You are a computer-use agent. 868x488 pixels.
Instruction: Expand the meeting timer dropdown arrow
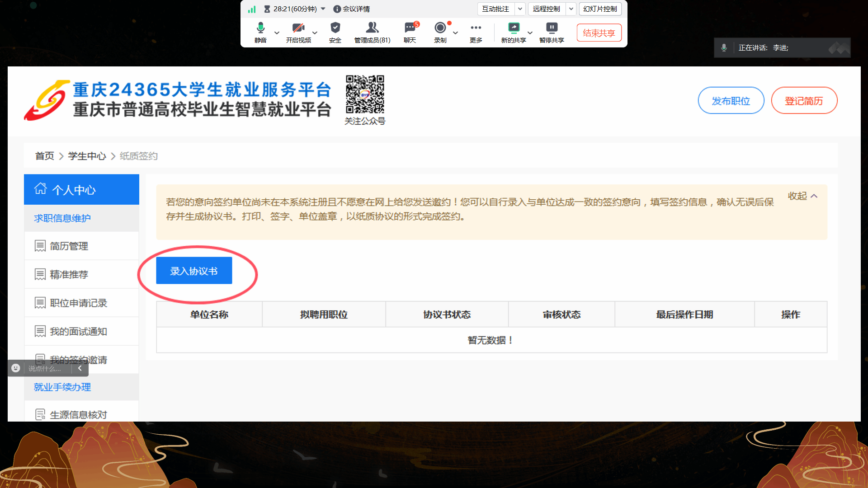(x=323, y=9)
